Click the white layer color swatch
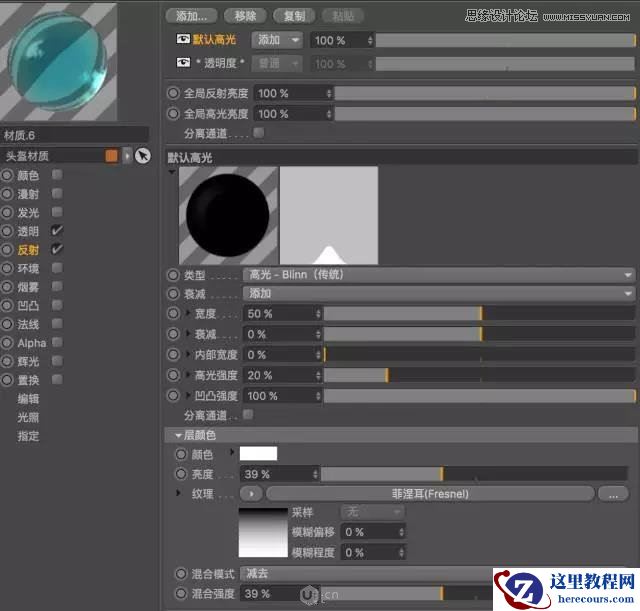Image resolution: width=640 pixels, height=611 pixels. tap(258, 453)
